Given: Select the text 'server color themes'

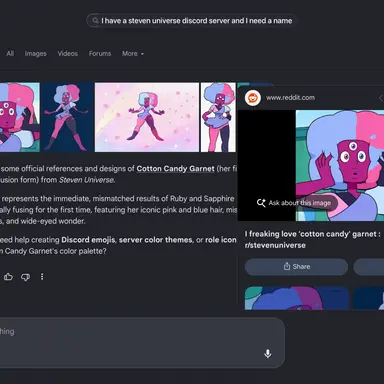Looking at the screenshot, I should 156,240.
